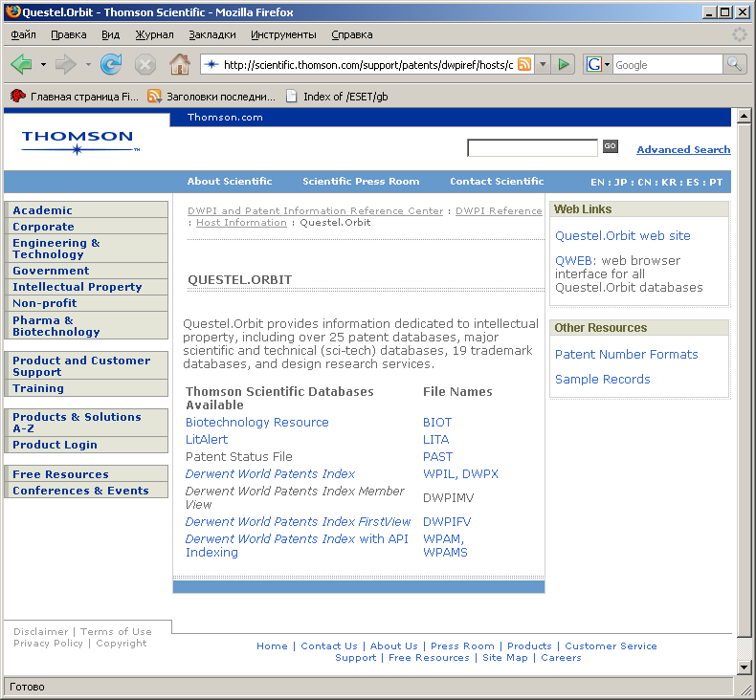This screenshot has width=756, height=700.
Task: Open the Вид menu
Action: (110, 34)
